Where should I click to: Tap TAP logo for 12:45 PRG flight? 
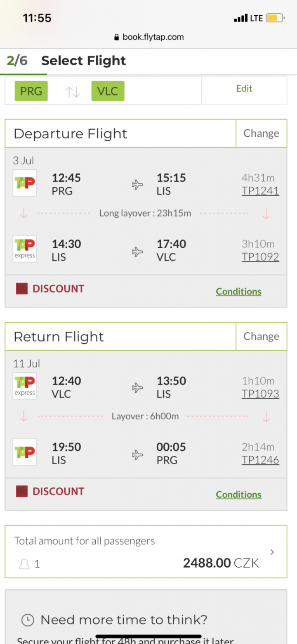click(25, 183)
